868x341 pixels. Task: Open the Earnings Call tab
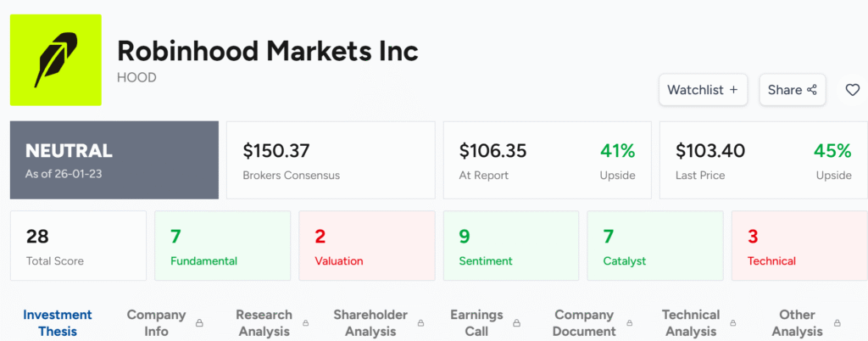point(476,322)
